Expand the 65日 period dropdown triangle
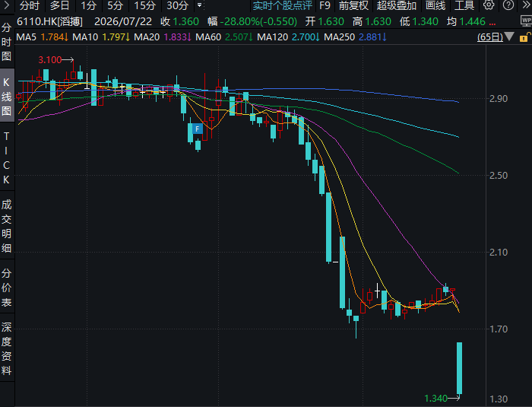Image resolution: width=532 pixels, height=407 pixels. point(509,37)
